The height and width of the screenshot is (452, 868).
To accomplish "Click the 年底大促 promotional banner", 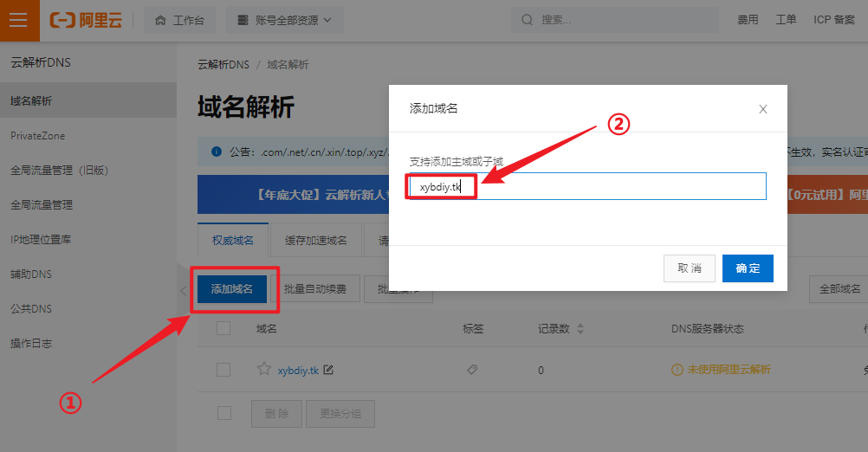I will coord(294,195).
